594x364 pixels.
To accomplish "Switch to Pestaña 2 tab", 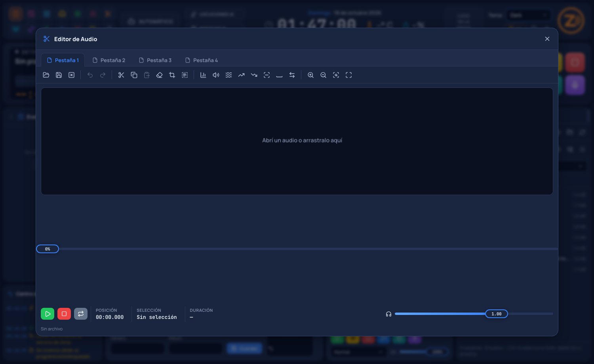I will pos(109,60).
